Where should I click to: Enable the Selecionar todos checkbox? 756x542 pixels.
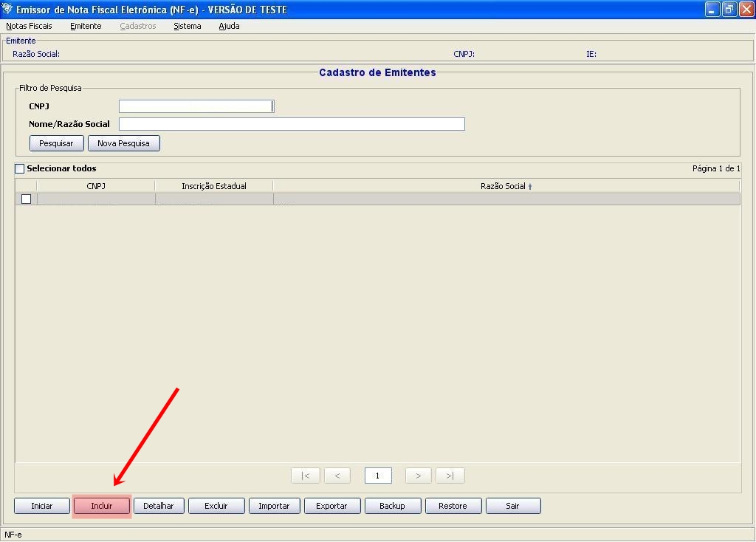(20, 169)
